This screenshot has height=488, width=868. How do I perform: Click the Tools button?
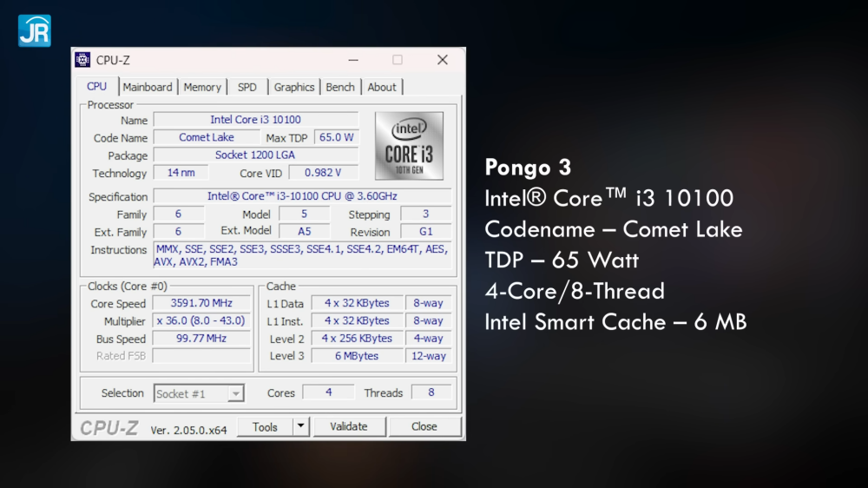pos(265,427)
